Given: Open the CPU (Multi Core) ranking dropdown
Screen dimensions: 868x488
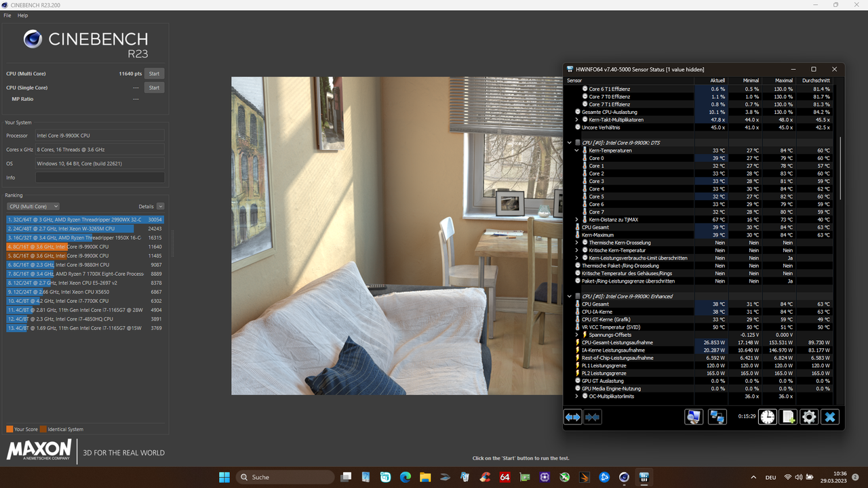Looking at the screenshot, I should 33,206.
